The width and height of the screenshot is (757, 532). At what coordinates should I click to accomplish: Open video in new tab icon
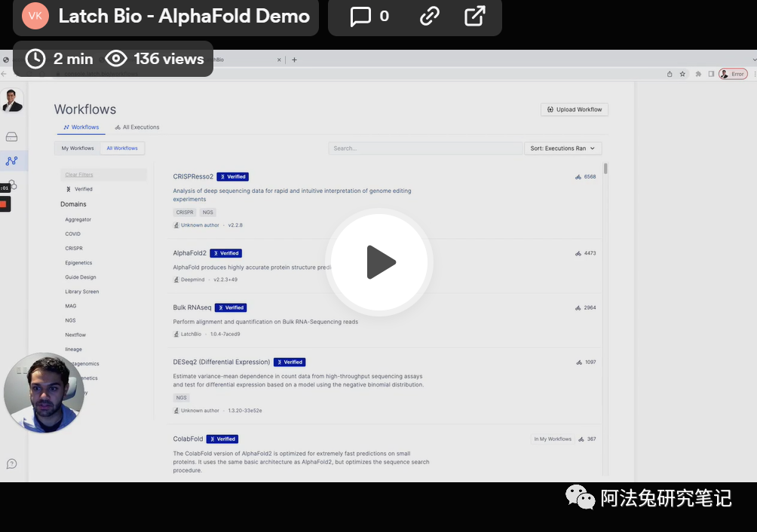[474, 16]
